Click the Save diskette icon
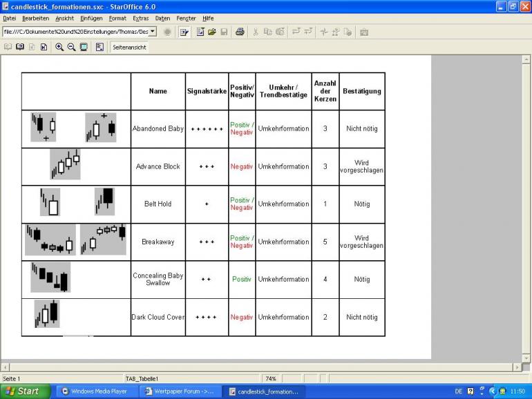This screenshot has width=532, height=399. point(224,32)
